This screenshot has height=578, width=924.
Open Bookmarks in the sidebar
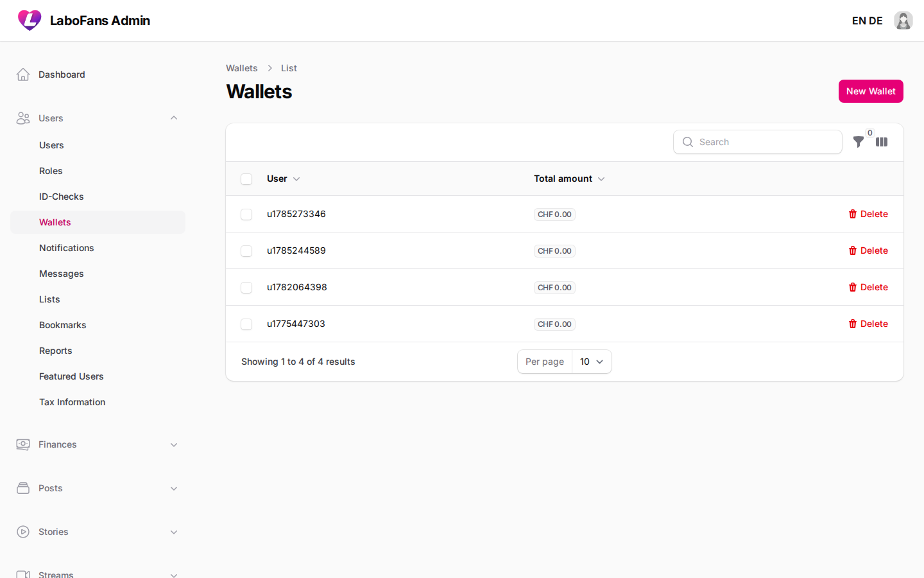[98, 325]
